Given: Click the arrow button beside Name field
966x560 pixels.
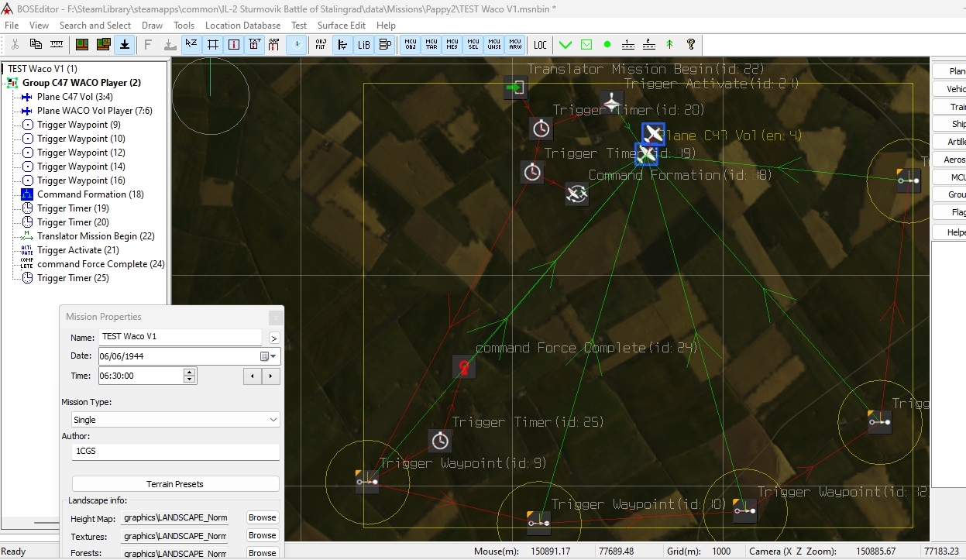Looking at the screenshot, I should pos(273,338).
